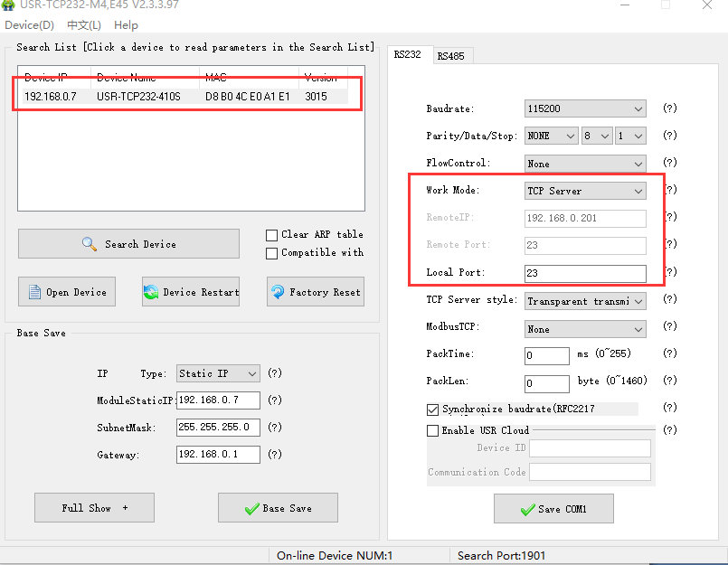Click the Gateway field

[218, 455]
